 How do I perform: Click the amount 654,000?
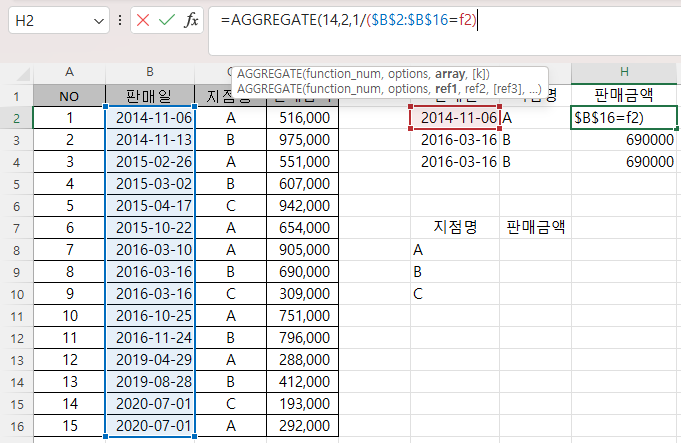[302, 228]
